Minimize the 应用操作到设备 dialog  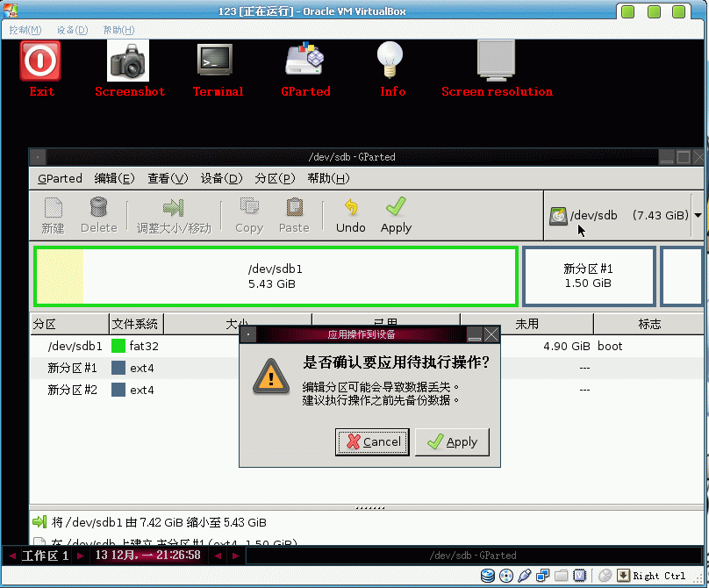pyautogui.click(x=475, y=334)
